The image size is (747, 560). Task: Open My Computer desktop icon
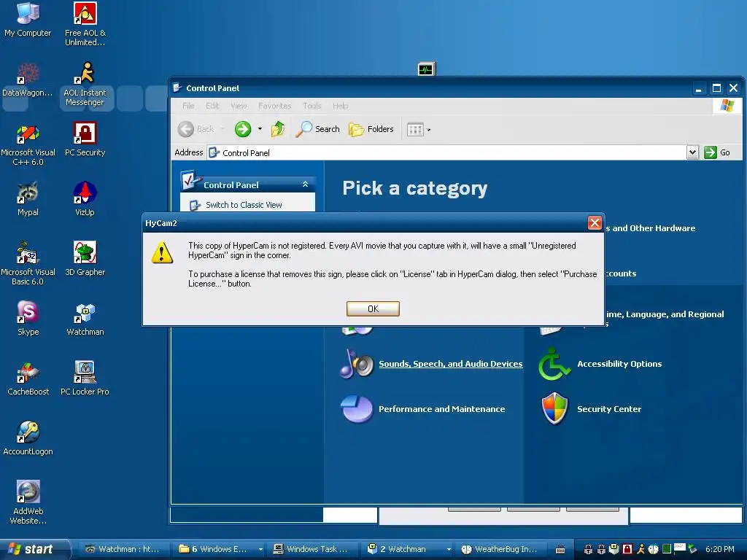point(28,20)
